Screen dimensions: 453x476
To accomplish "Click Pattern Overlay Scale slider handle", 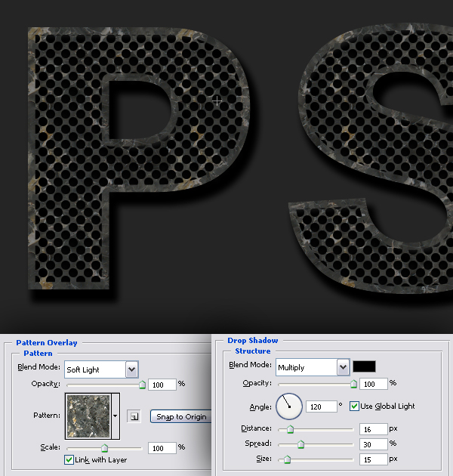I will point(104,448).
